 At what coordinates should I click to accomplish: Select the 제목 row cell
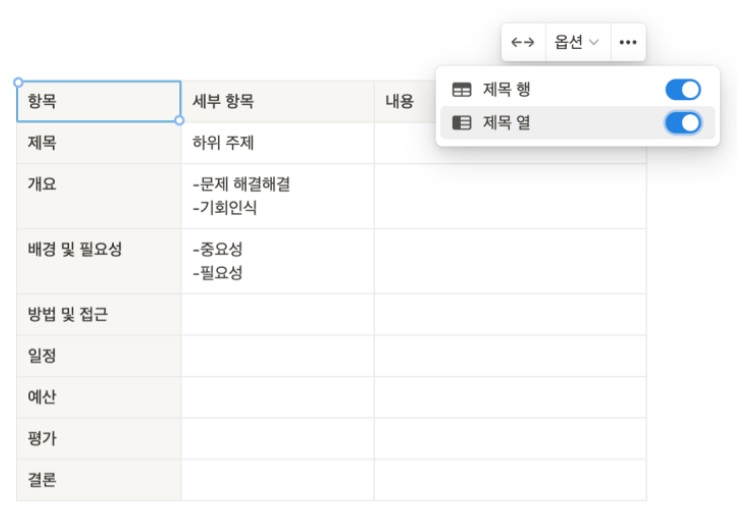pyautogui.click(x=99, y=143)
